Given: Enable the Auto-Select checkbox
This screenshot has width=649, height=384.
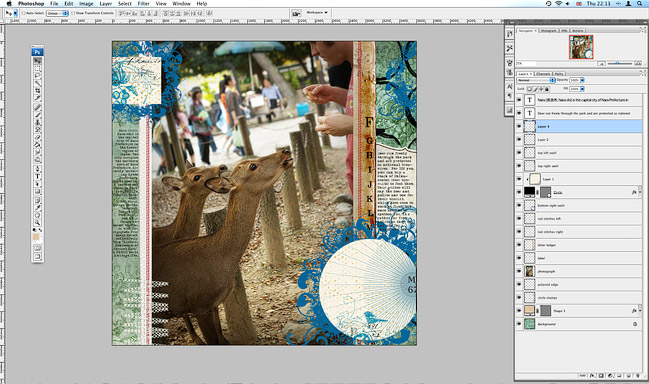Looking at the screenshot, I should click(24, 13).
